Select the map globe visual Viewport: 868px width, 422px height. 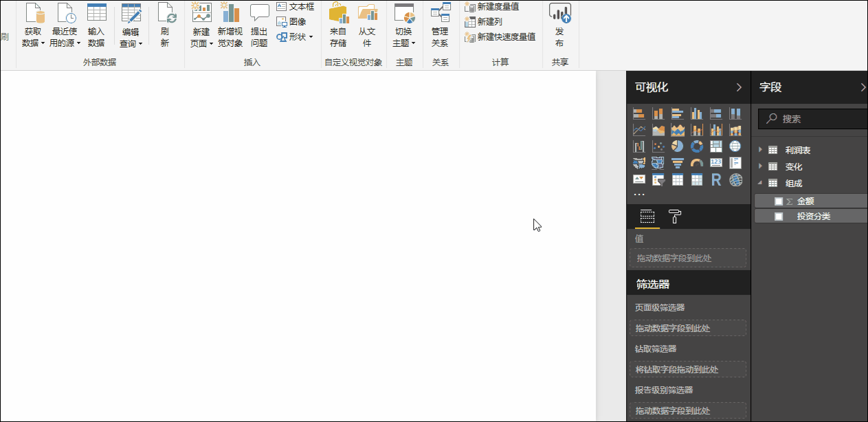[735, 146]
